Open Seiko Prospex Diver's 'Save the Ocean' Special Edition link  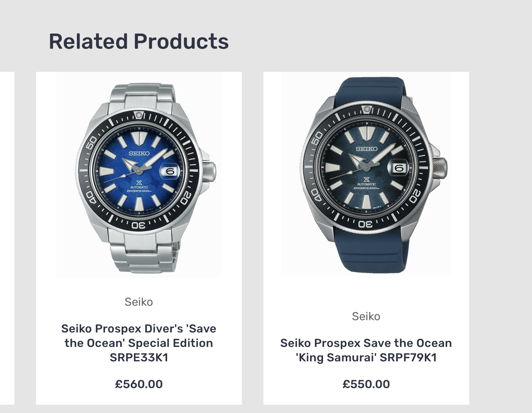pos(139,343)
